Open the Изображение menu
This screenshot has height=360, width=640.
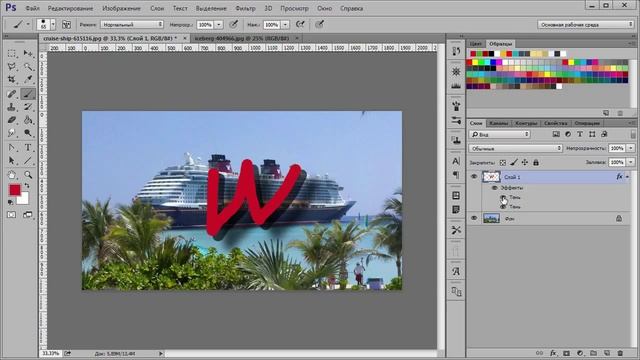(x=121, y=8)
